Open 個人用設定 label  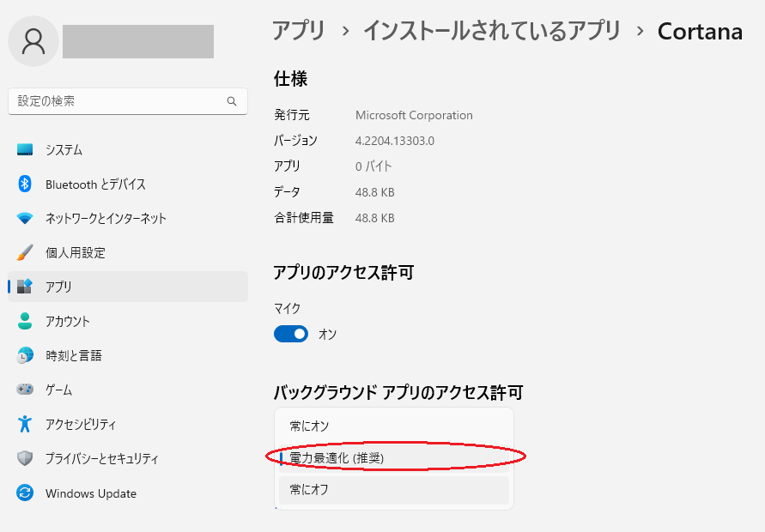pos(76,252)
